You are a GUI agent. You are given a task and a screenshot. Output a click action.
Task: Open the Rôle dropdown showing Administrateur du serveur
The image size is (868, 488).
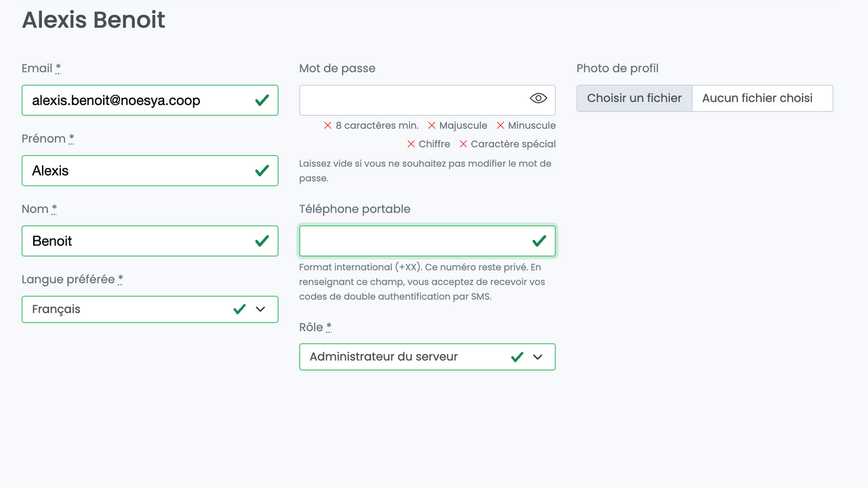click(407, 357)
